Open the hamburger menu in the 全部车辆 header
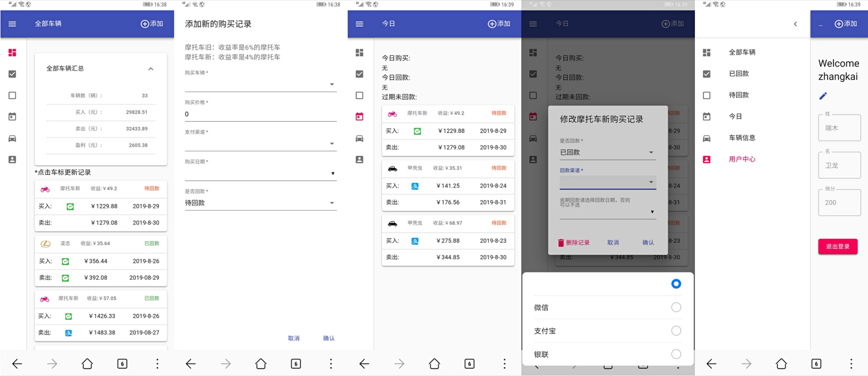The image size is (868, 376). 13,24
